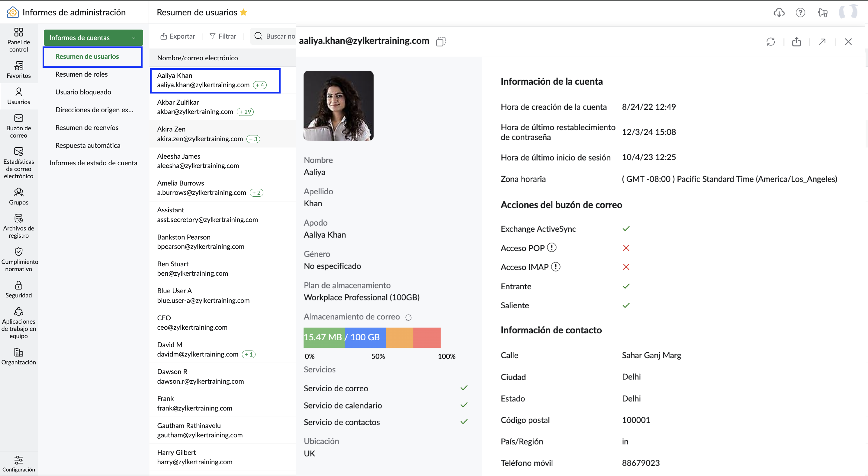
Task: Expand the +4 aliases badge for Aaliya Khan
Action: [x=260, y=85]
